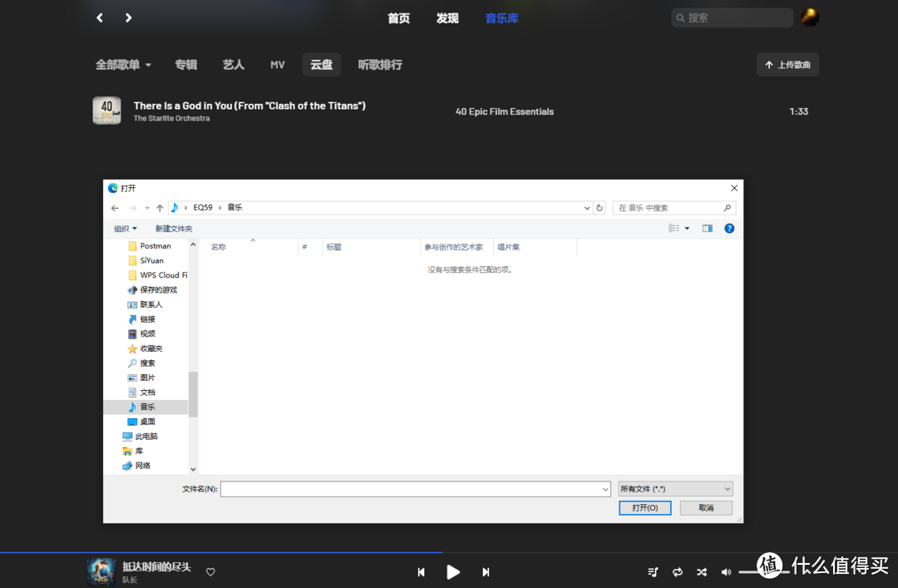Switch to the 音乐库 tab

point(501,18)
